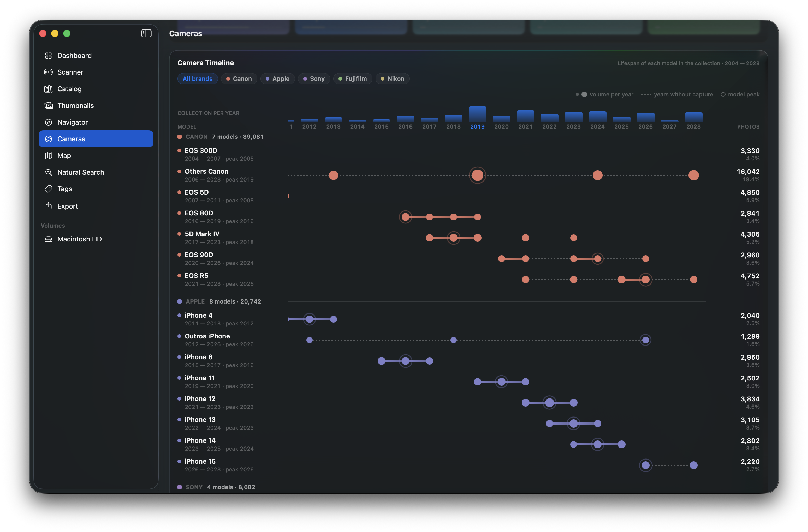The width and height of the screenshot is (808, 532).
Task: Close the window with red button
Action: coord(43,33)
